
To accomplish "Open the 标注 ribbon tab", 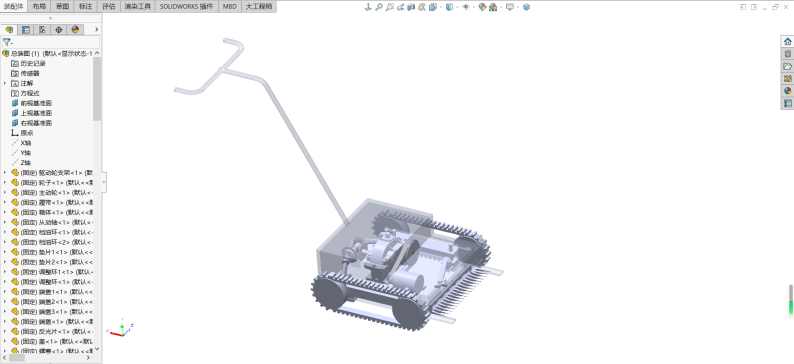I will 86,7.
